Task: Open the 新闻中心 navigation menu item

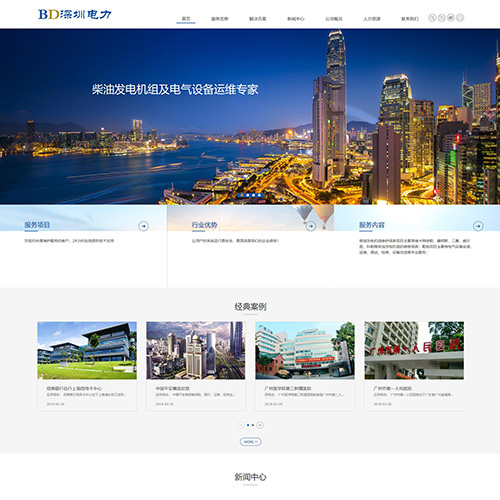Action: pyautogui.click(x=296, y=19)
